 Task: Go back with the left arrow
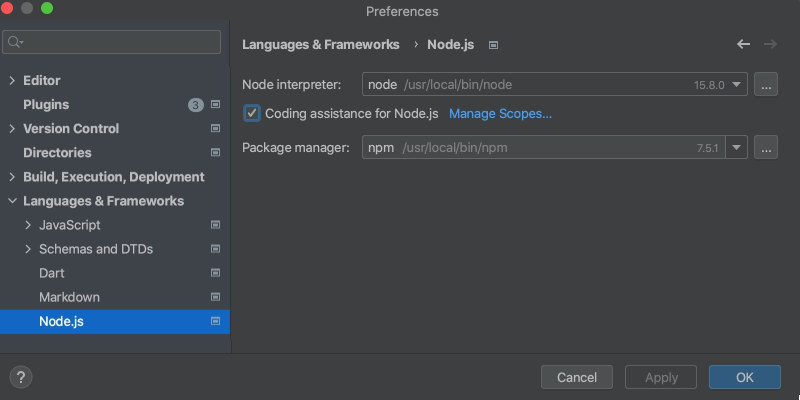click(743, 44)
